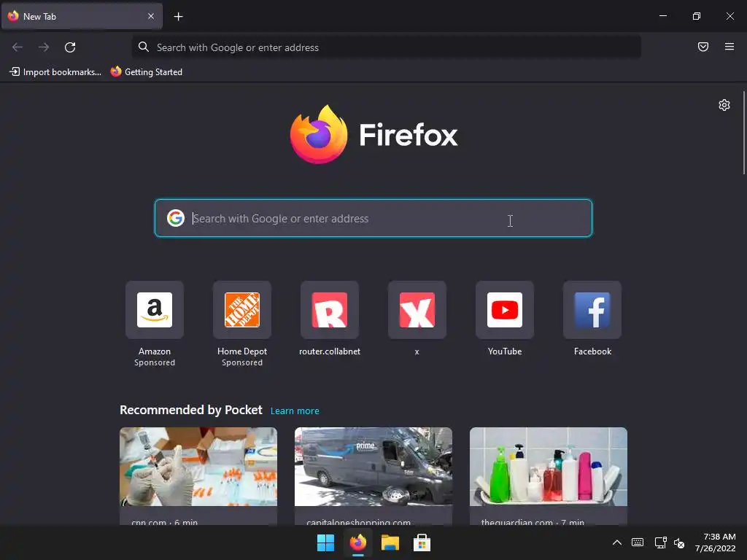The width and height of the screenshot is (747, 560).
Task: Select the New Tab tab
Action: [82, 16]
